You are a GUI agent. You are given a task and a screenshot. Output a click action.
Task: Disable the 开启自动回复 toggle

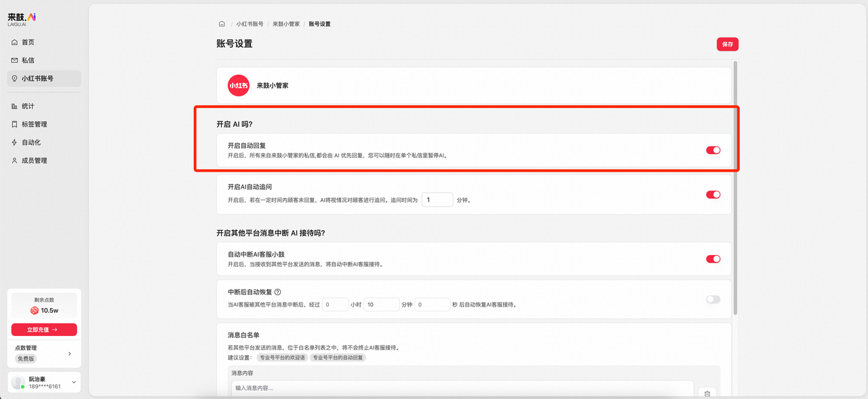[713, 150]
